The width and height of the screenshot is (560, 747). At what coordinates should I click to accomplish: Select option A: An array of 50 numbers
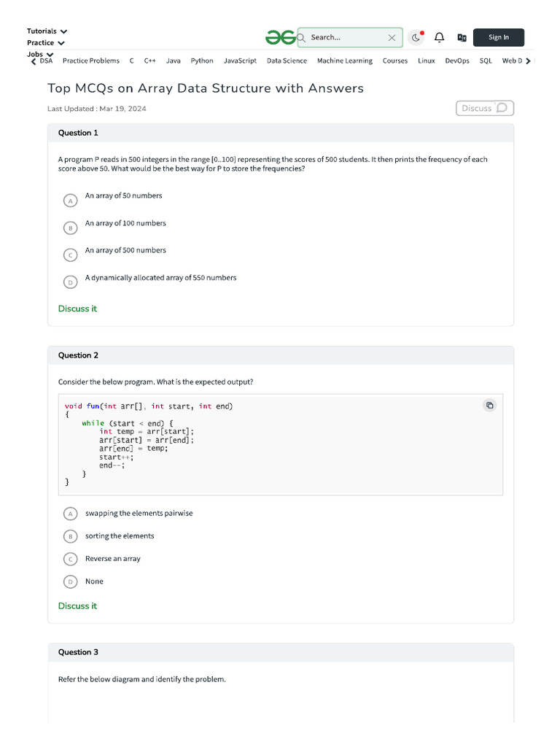[x=70, y=200]
